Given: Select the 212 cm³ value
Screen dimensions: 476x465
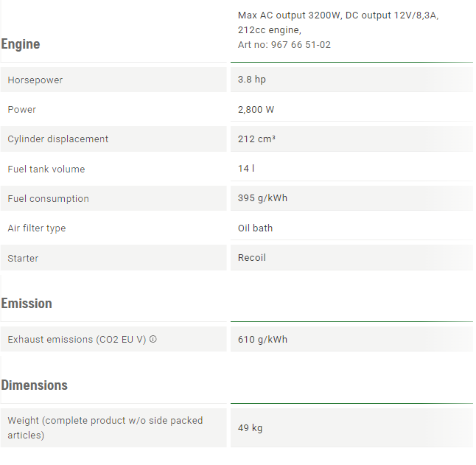Looking at the screenshot, I should [x=256, y=139].
